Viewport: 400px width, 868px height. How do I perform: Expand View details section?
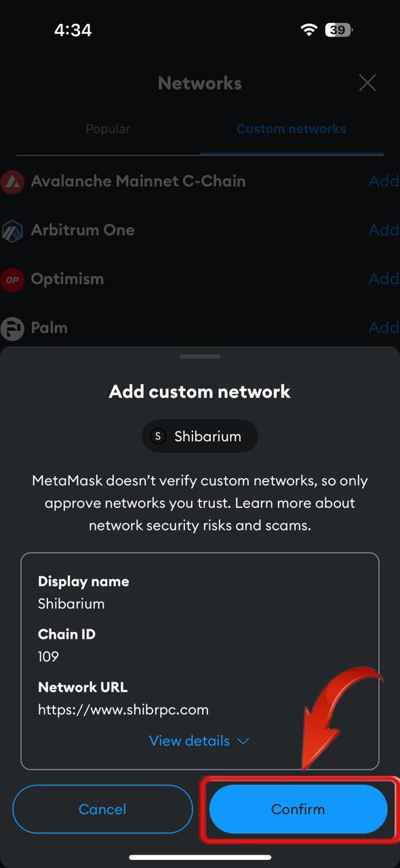click(x=199, y=741)
